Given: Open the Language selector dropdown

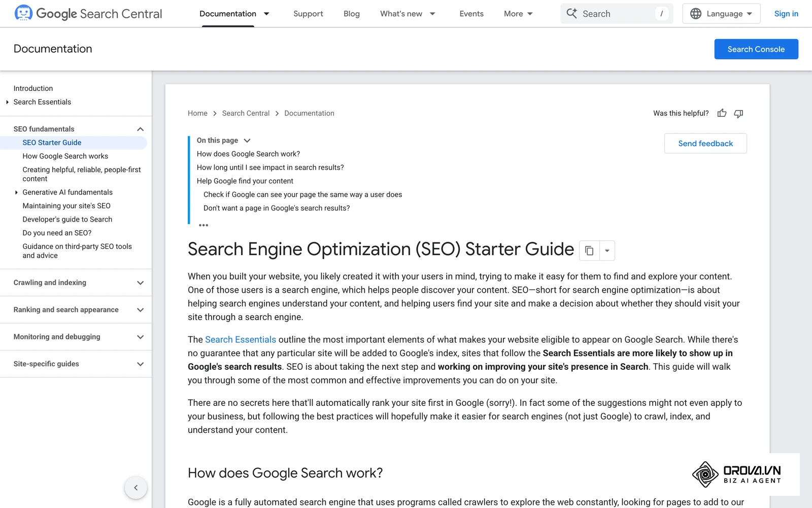Looking at the screenshot, I should tap(721, 14).
